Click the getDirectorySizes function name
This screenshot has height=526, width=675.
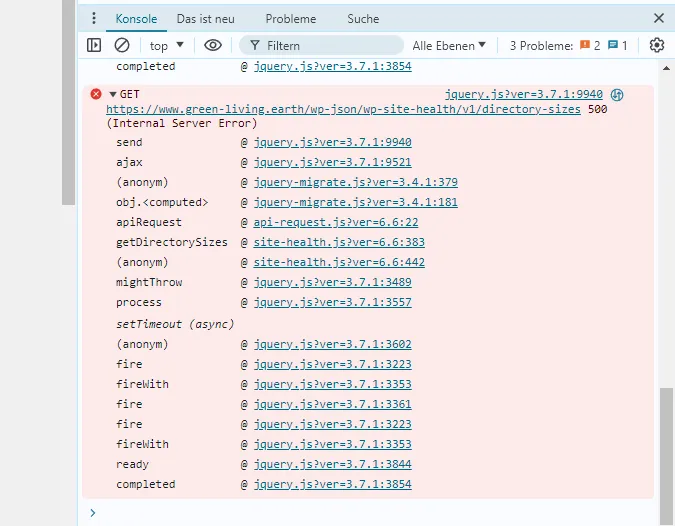(x=172, y=242)
